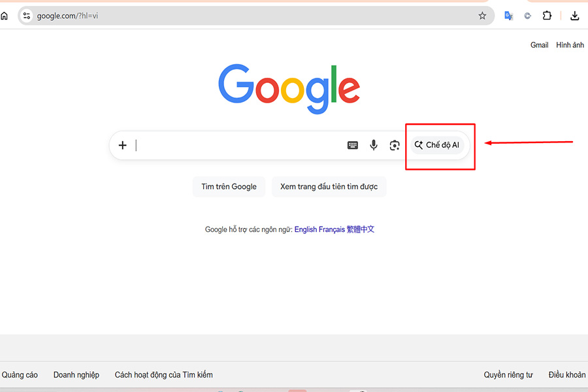Image resolution: width=588 pixels, height=392 pixels.
Task: Open the Hình ảnh link
Action: (x=570, y=45)
